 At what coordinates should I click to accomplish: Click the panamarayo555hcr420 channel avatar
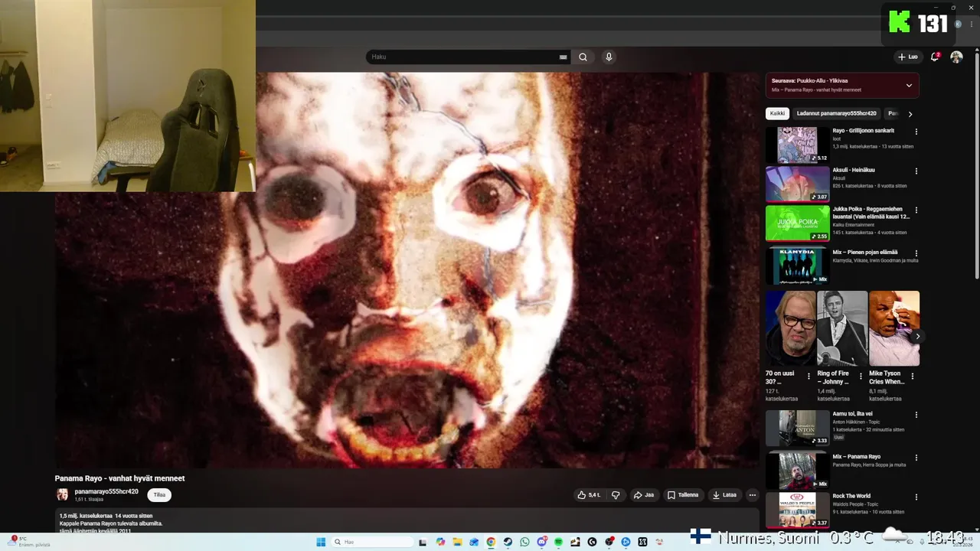(62, 495)
